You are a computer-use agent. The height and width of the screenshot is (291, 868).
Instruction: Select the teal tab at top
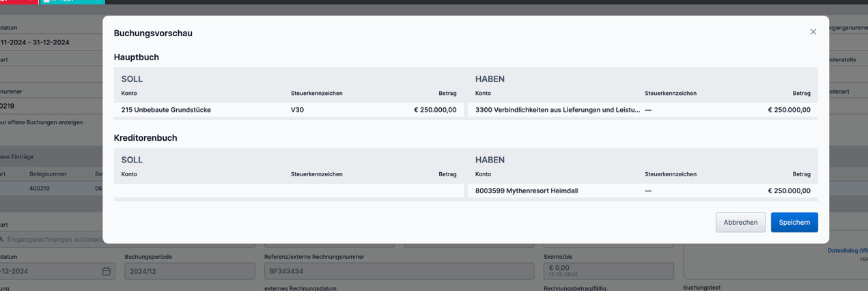[x=72, y=2]
